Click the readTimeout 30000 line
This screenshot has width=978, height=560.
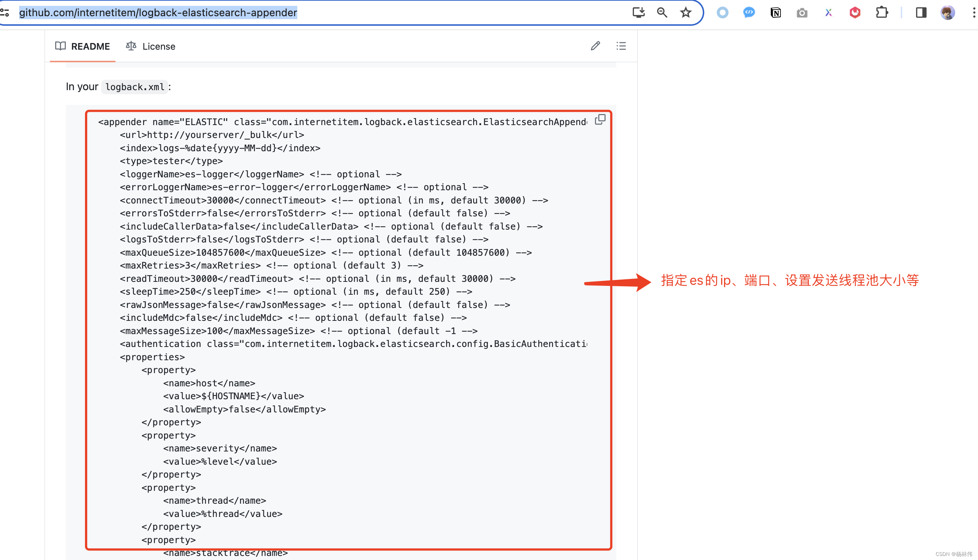(x=318, y=279)
